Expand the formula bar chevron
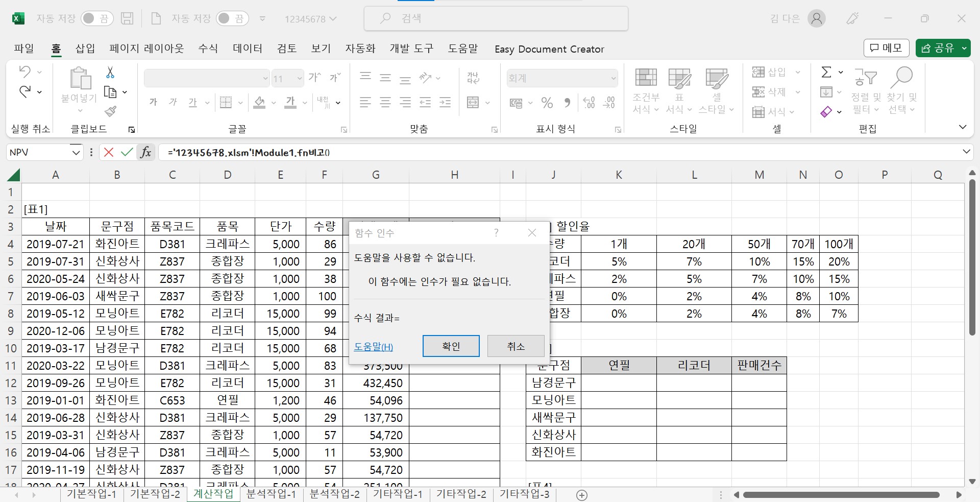 point(966,152)
